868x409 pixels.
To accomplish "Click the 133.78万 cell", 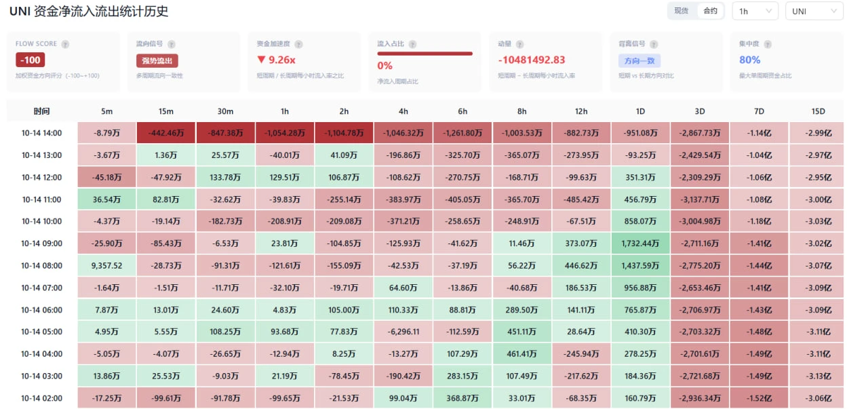I will point(226,177).
